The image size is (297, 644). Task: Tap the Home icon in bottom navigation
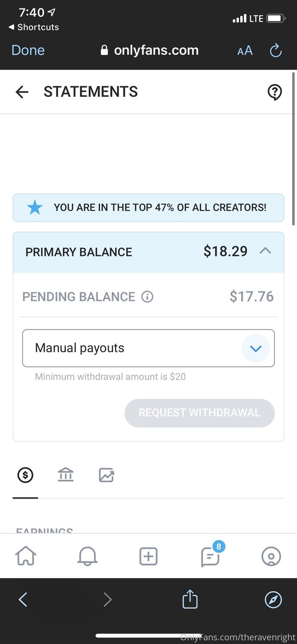pyautogui.click(x=26, y=556)
